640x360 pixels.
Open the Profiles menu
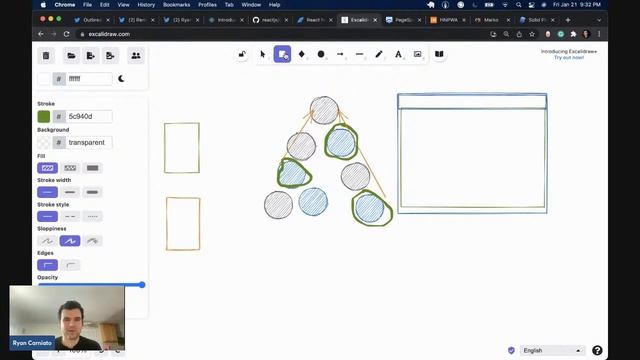click(x=207, y=5)
